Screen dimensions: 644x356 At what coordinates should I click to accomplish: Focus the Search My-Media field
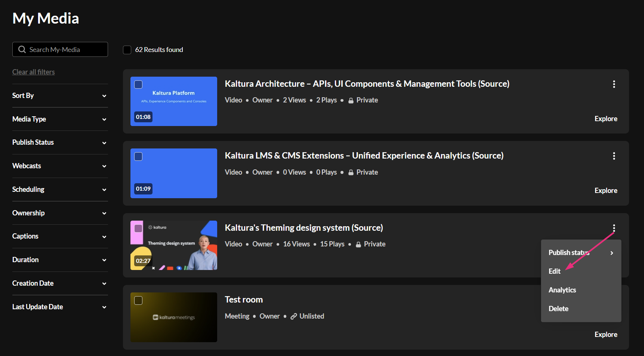tap(60, 49)
